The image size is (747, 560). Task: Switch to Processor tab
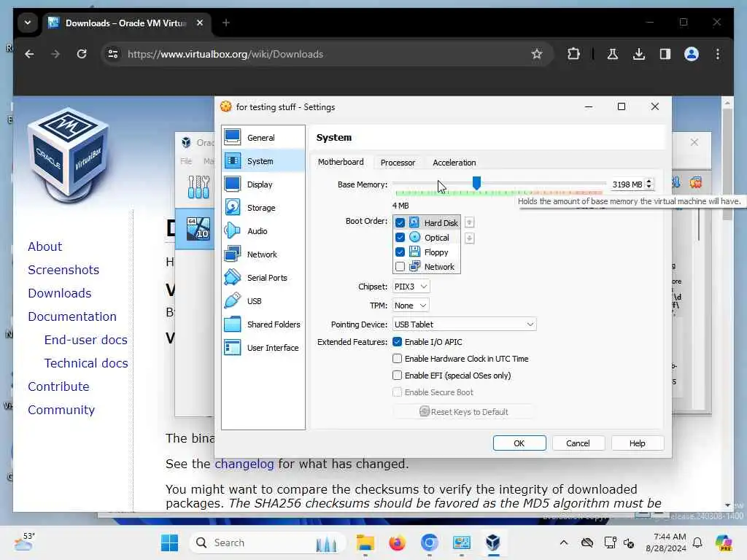coord(398,163)
